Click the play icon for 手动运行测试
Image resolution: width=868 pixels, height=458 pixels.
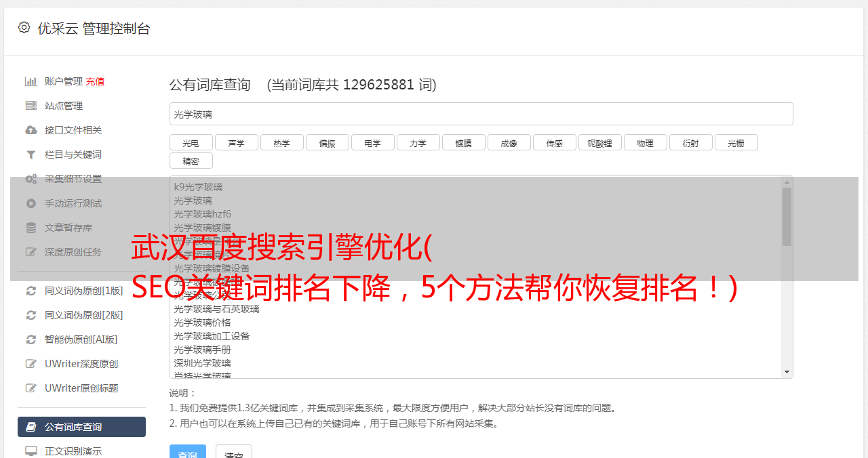coord(31,203)
